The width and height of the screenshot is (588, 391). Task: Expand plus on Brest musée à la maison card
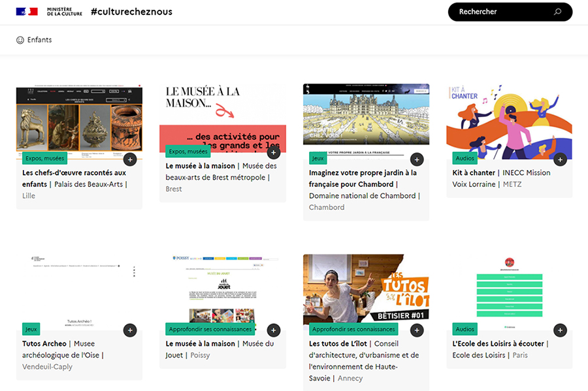[x=274, y=152]
